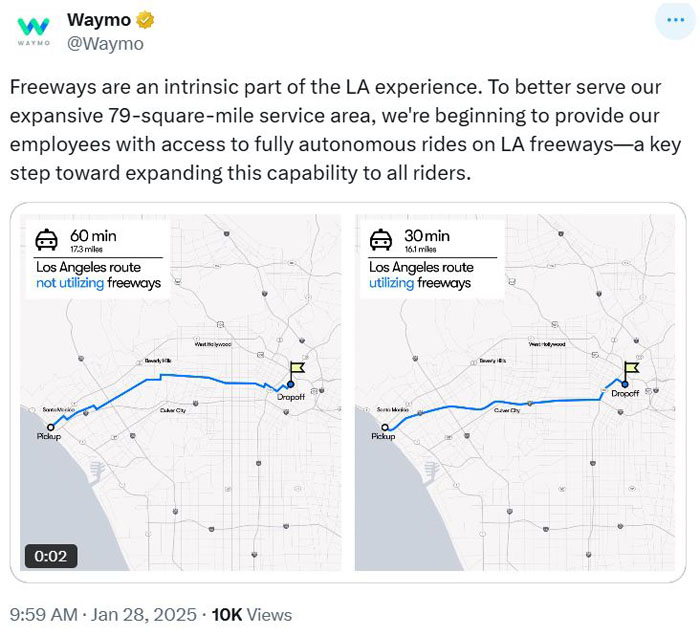Click the gold verified badge next to Waymo
The width and height of the screenshot is (700, 636).
click(x=145, y=20)
